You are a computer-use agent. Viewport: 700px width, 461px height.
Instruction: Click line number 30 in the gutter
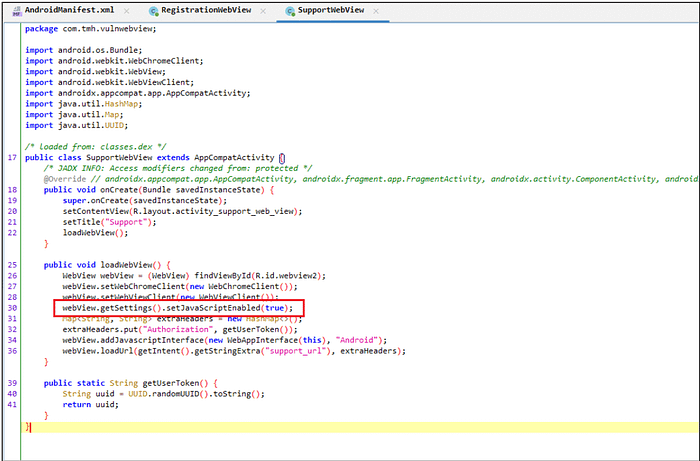(x=12, y=308)
